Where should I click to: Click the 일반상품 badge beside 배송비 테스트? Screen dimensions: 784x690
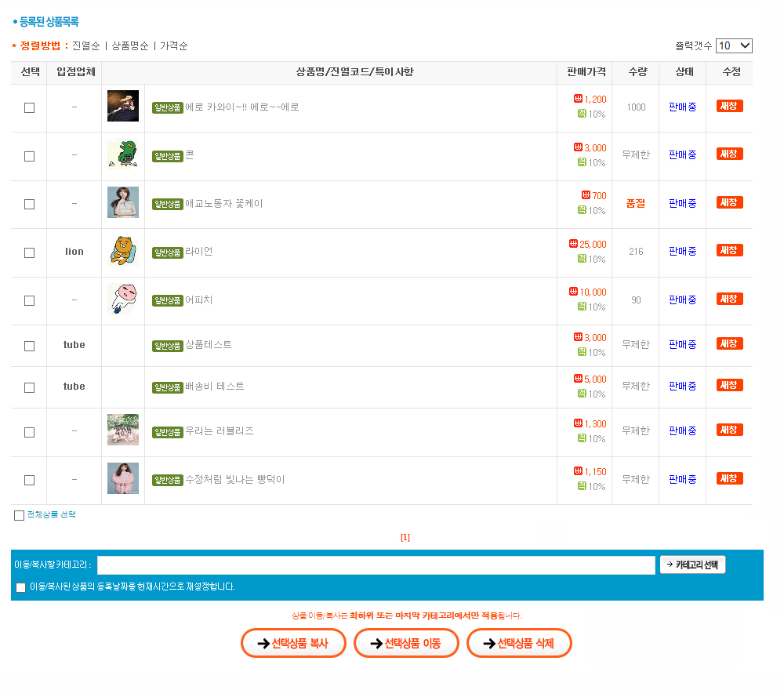click(x=168, y=387)
